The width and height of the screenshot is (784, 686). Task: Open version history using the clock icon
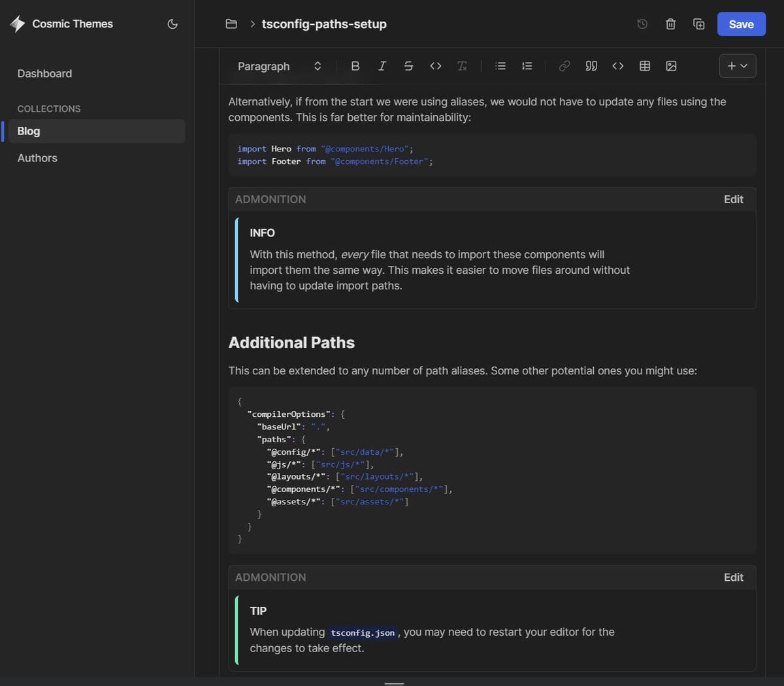click(642, 24)
